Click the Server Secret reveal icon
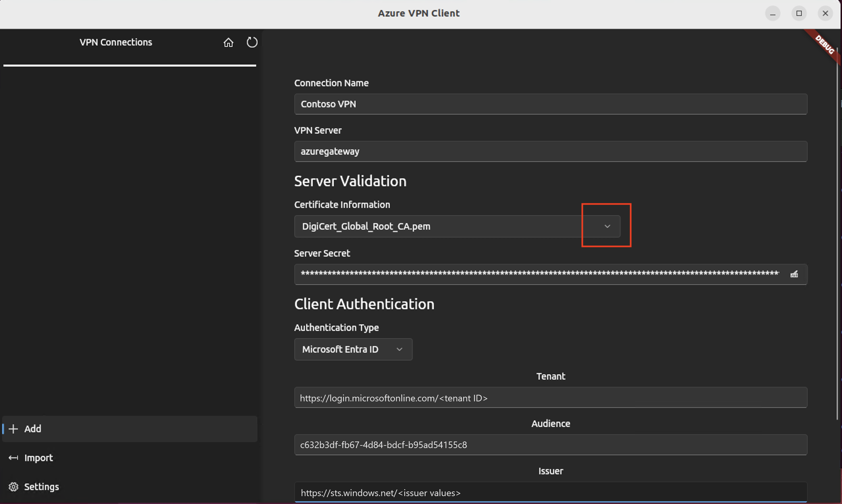 tap(794, 274)
